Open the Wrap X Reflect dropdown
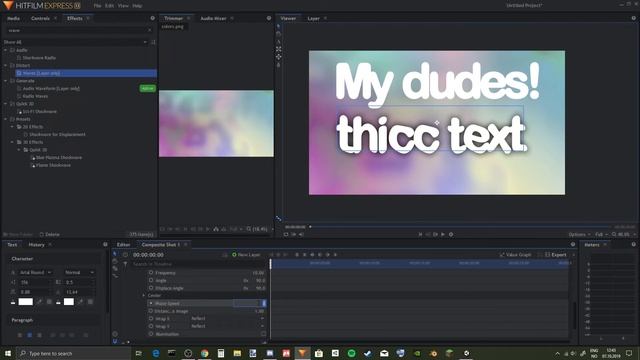This screenshot has width=640, height=360. [x=227, y=318]
